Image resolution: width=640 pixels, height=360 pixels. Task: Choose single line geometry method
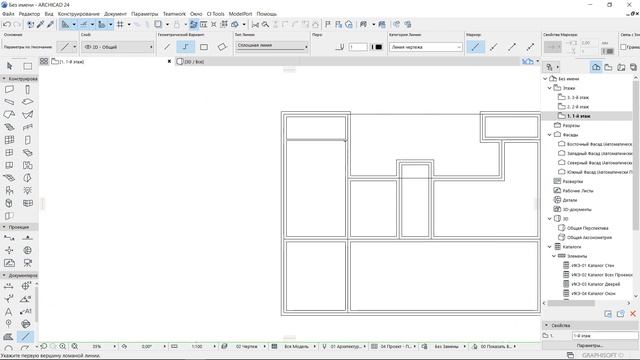point(167,47)
